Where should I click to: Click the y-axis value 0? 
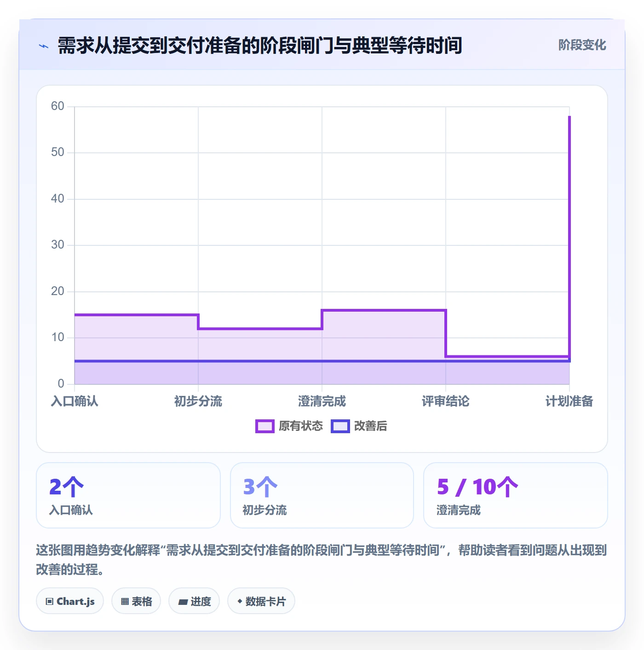(61, 384)
